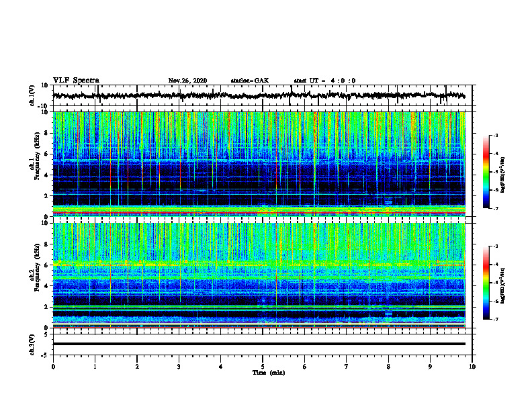Viewport: 532px width, 411px height.
Task: Click the "-6" tick on ch.2 color bar
Action: (496, 301)
